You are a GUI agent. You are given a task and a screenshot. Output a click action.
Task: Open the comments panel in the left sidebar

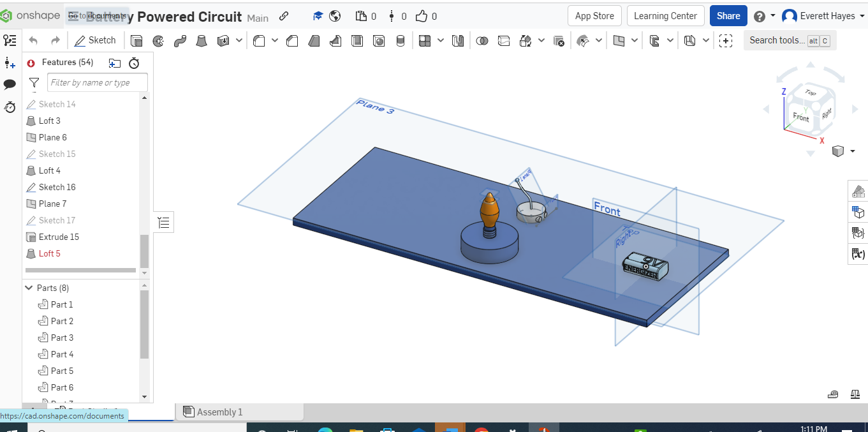pyautogui.click(x=9, y=85)
